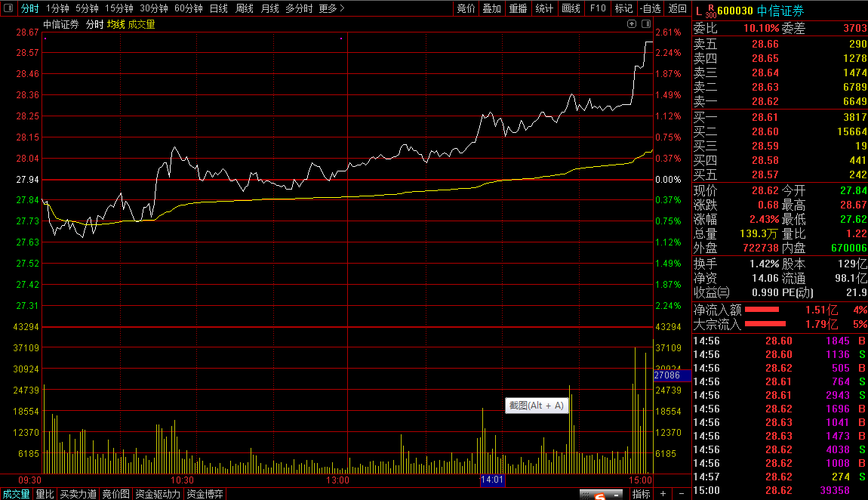
Task: Expand the 更多 periods chevron
Action: click(331, 8)
